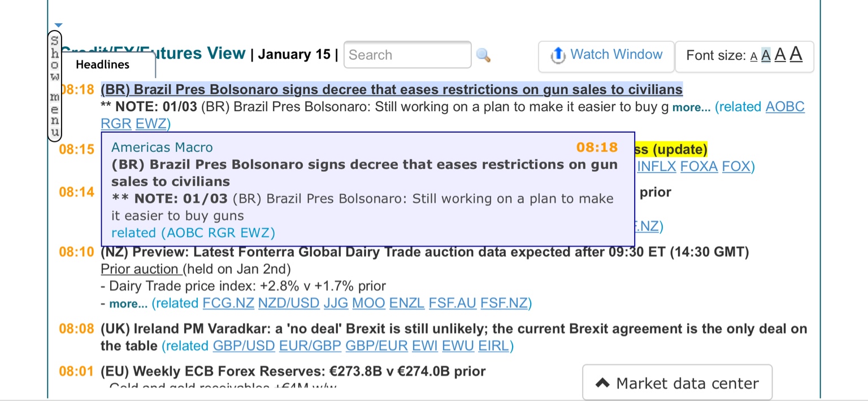This screenshot has height=401, width=868.
Task: Open the AOBC related ticker link
Action: tap(785, 107)
